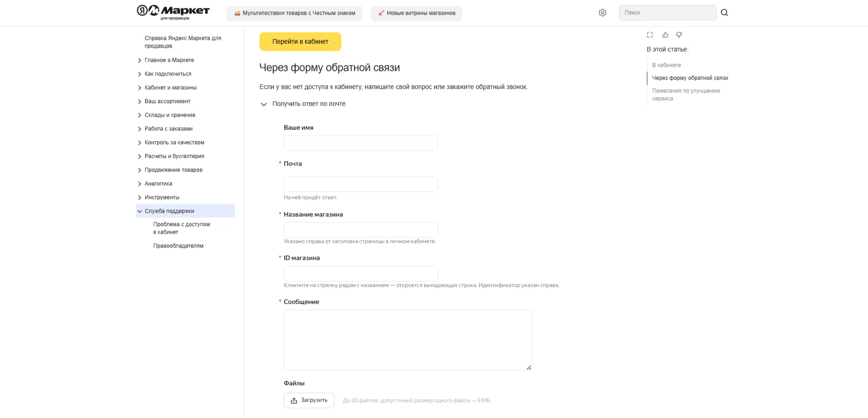
Task: Open the settings gear icon
Action: [603, 13]
